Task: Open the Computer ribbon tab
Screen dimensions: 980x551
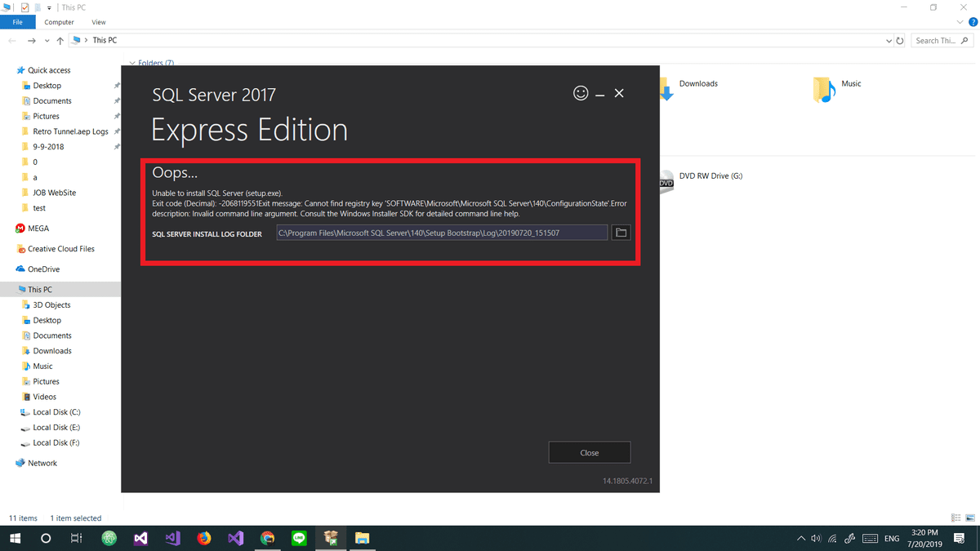Action: pyautogui.click(x=59, y=22)
